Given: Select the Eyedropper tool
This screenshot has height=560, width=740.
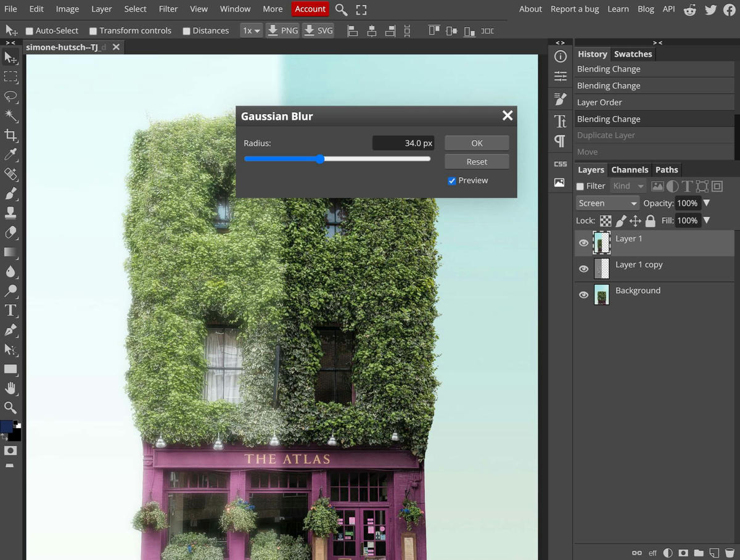Looking at the screenshot, I should (10, 154).
